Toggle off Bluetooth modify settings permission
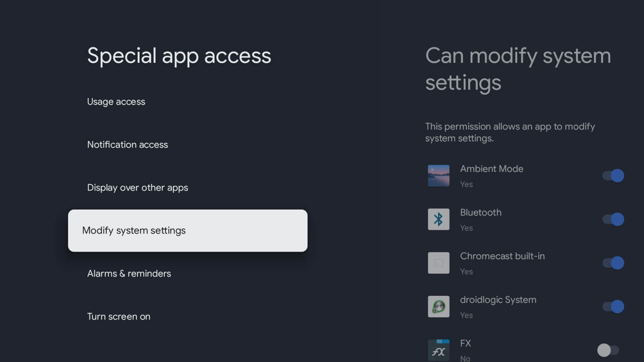The height and width of the screenshot is (362, 644). [613, 219]
